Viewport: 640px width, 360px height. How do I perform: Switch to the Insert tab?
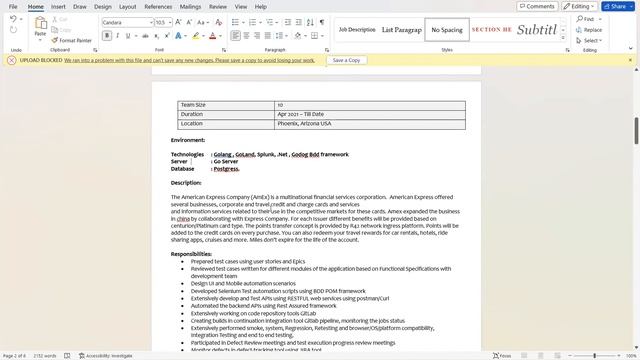point(58,7)
